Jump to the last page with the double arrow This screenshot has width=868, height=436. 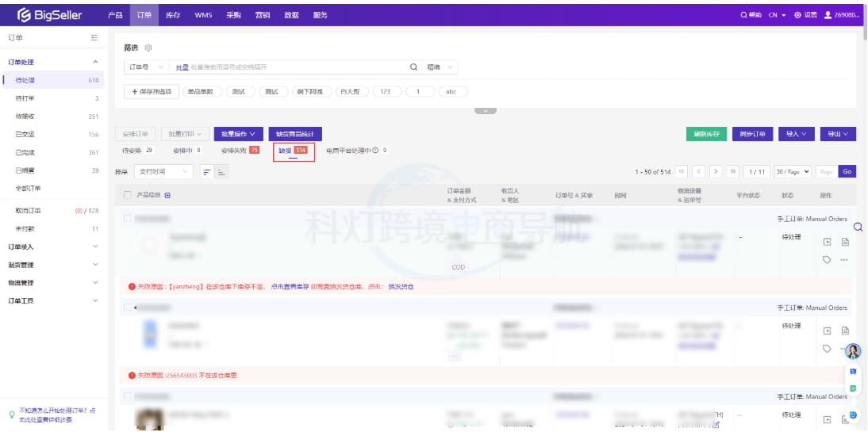tap(732, 171)
